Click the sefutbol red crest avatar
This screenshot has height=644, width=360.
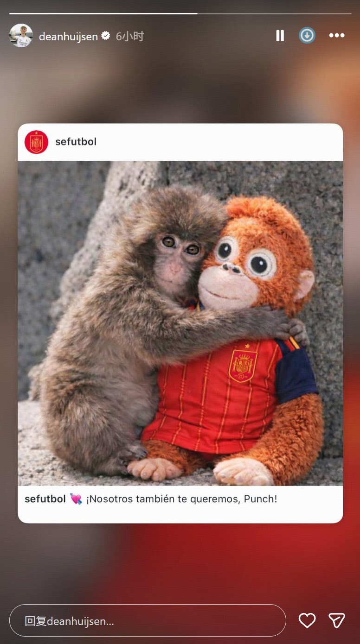pyautogui.click(x=36, y=142)
